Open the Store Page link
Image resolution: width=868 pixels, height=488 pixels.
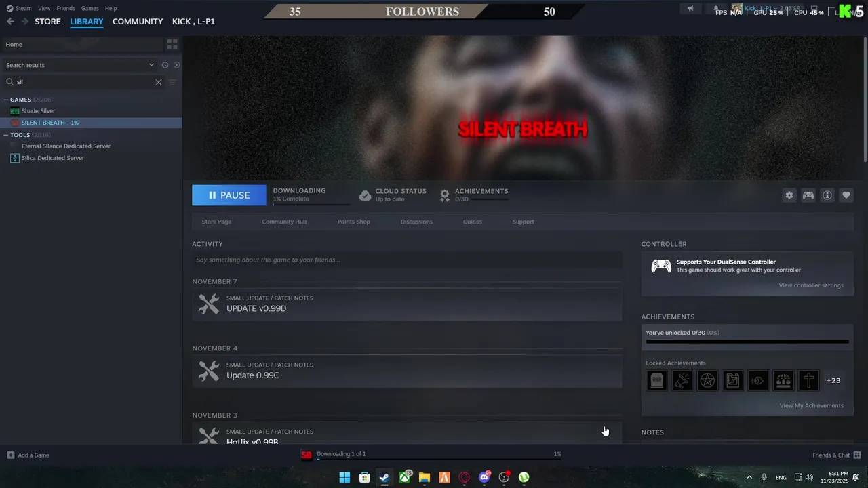tap(216, 222)
